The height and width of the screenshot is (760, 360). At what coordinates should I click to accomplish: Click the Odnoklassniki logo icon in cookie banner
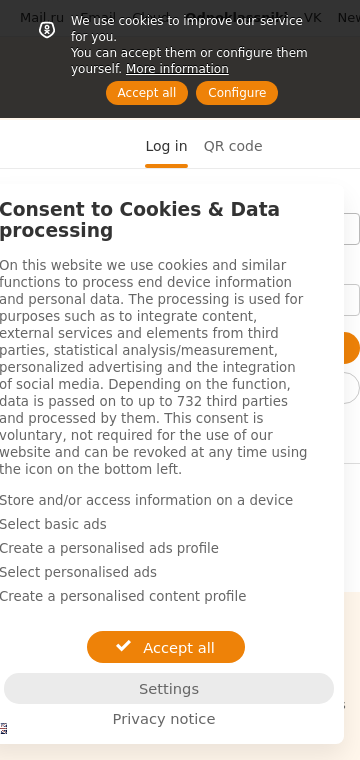tap(47, 30)
